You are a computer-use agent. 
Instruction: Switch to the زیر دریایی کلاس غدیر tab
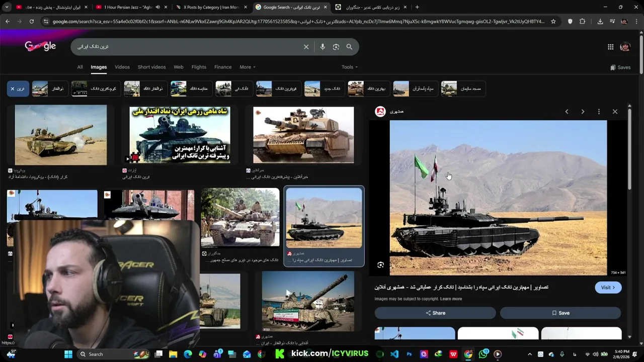(371, 7)
